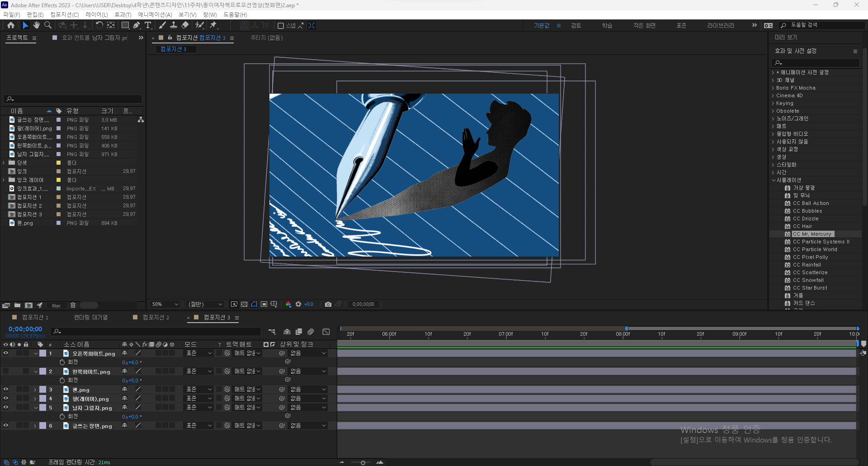Activate the Horizontal Type tool
This screenshot has height=466, width=868.
pyautogui.click(x=148, y=25)
